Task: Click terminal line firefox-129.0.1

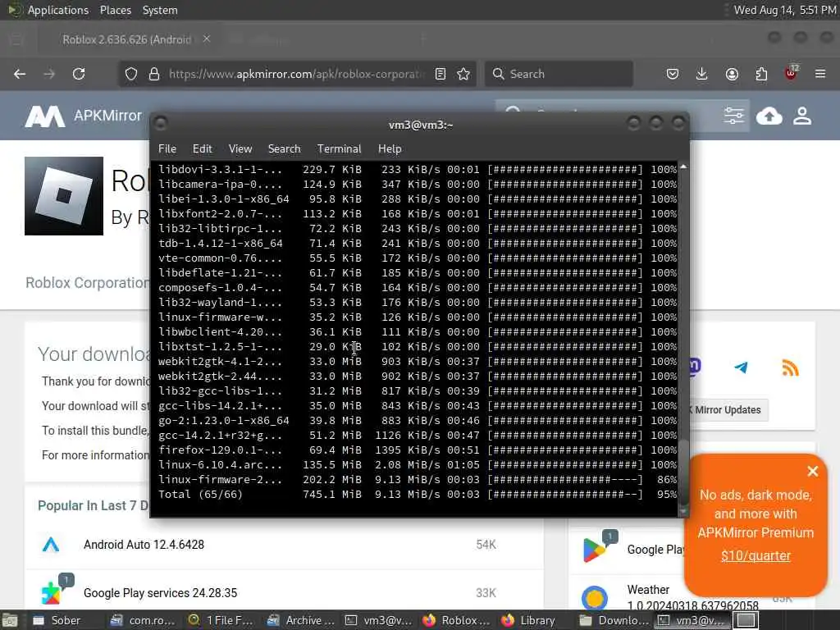Action: tap(418, 450)
